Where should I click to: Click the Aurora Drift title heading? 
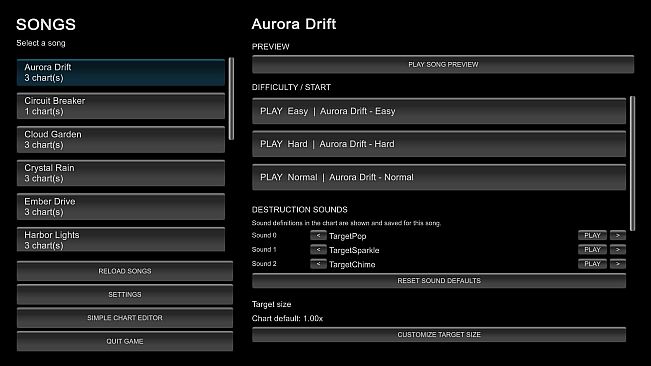pyautogui.click(x=294, y=24)
